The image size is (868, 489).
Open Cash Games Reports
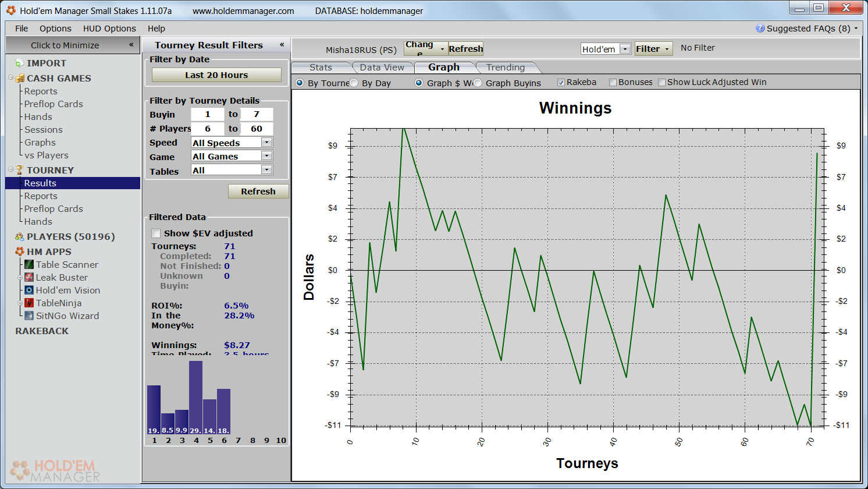tap(41, 91)
